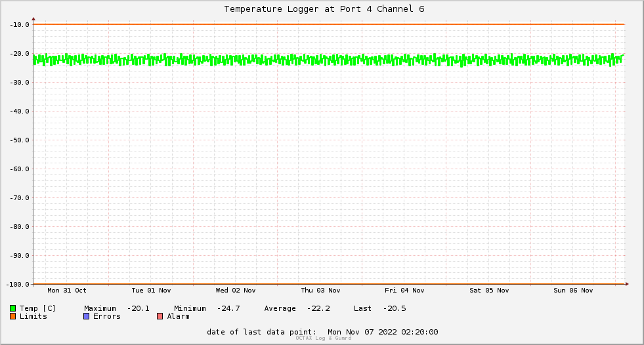644x345 pixels.
Task: Click the 'Thu 03 Nov' x-axis label
Action: [x=320, y=291]
